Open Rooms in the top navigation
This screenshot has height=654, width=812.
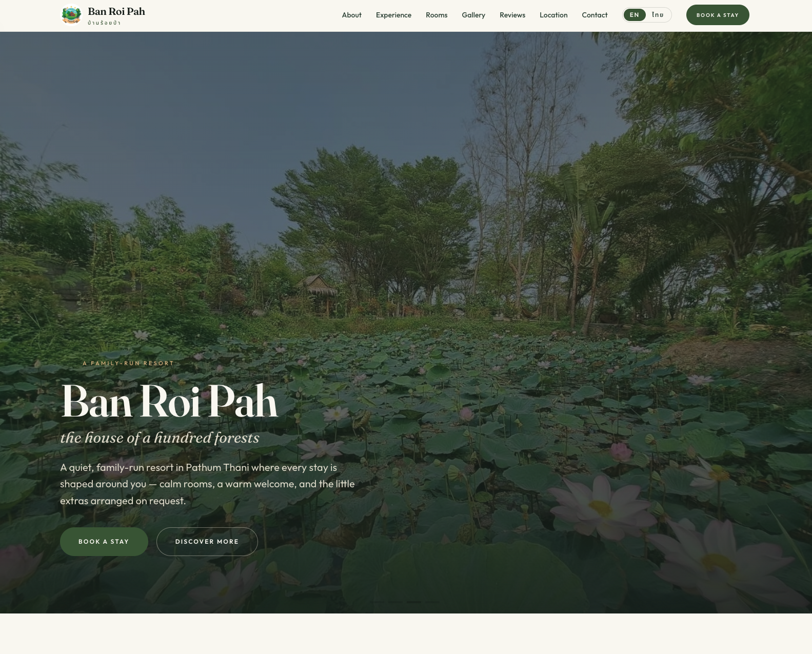[x=437, y=15]
